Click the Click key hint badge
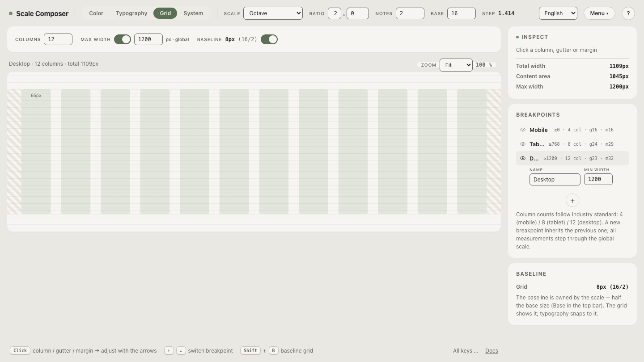Screen dimensions: 644x362 click(x=20, y=351)
